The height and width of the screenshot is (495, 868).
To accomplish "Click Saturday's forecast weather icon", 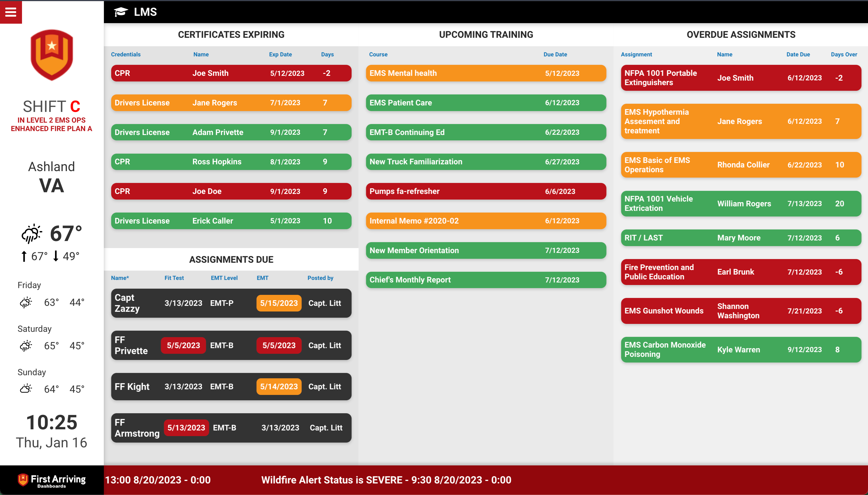I will [x=26, y=346].
